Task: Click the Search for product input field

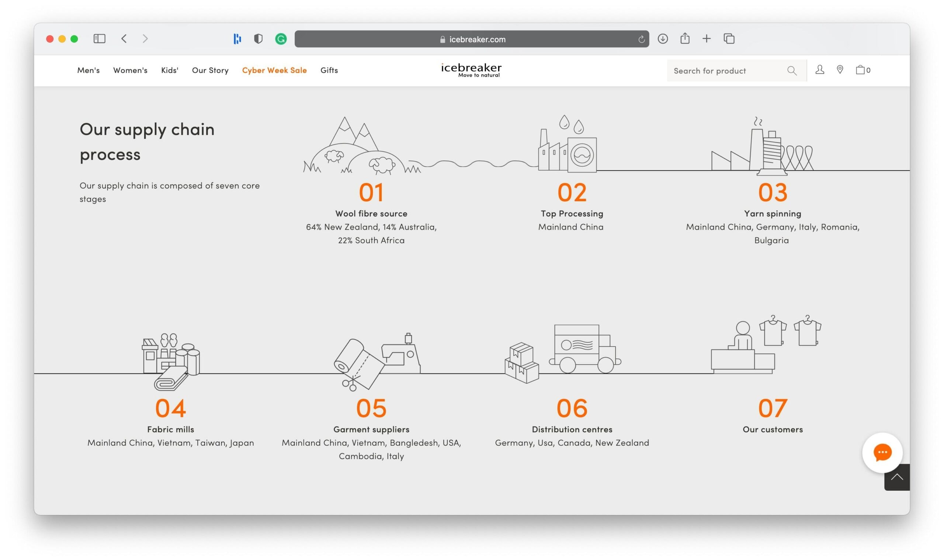Action: click(x=727, y=70)
